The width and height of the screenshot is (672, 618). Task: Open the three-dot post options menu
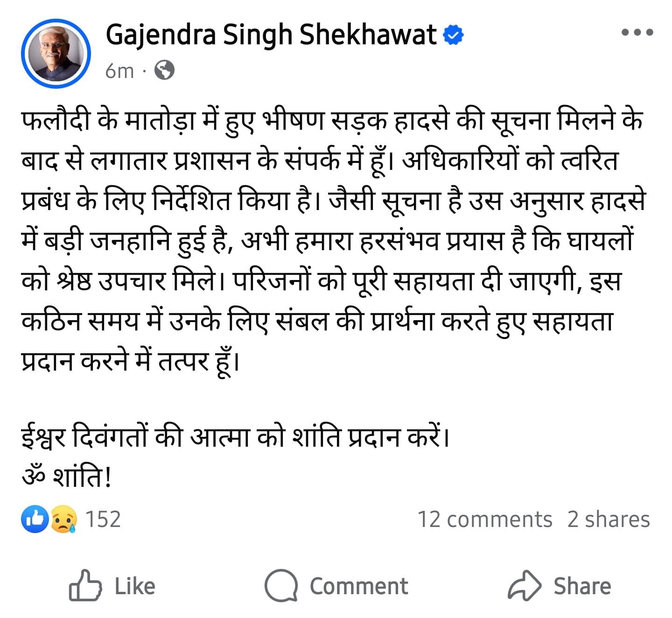click(637, 33)
